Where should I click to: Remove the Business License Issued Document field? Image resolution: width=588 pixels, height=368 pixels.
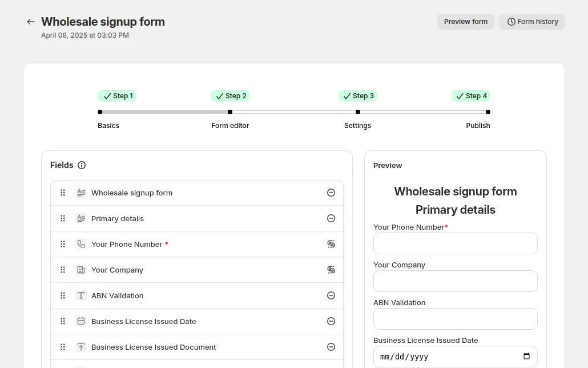[331, 347]
